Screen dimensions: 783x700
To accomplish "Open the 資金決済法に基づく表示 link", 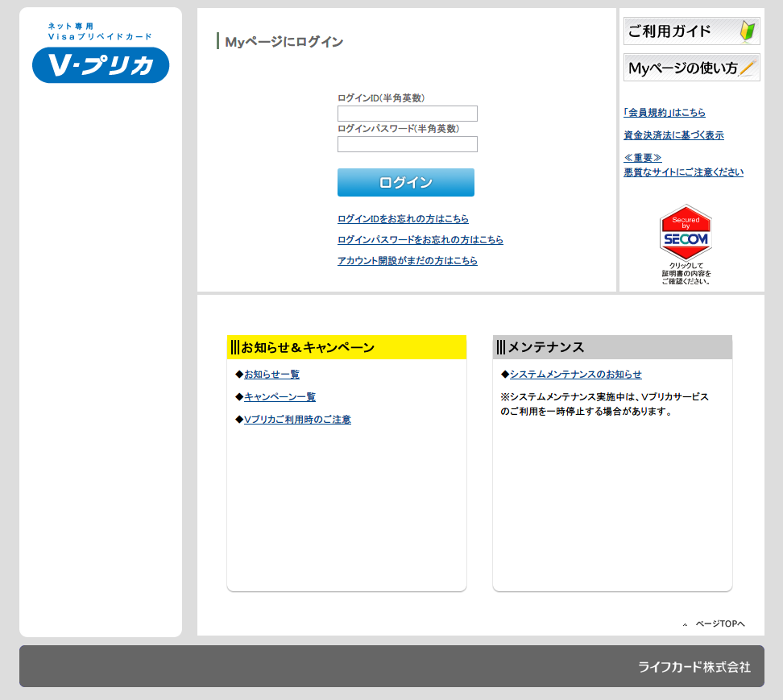I will click(673, 135).
